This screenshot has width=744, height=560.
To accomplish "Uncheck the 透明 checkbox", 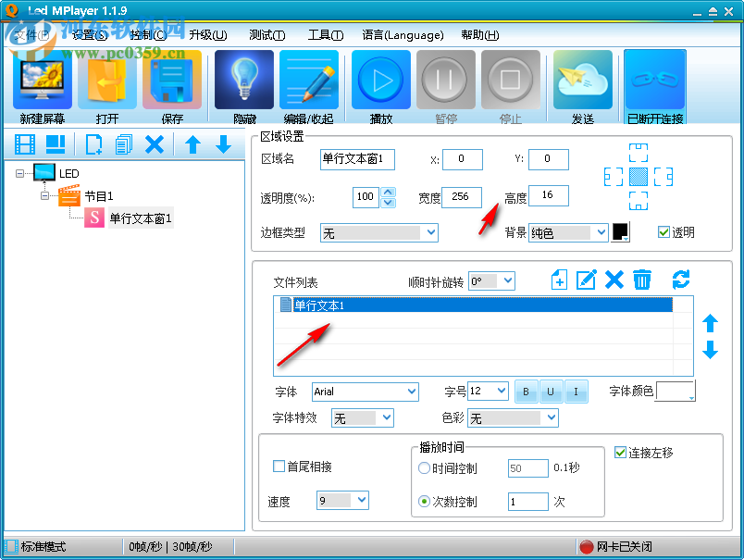I will 663,231.
